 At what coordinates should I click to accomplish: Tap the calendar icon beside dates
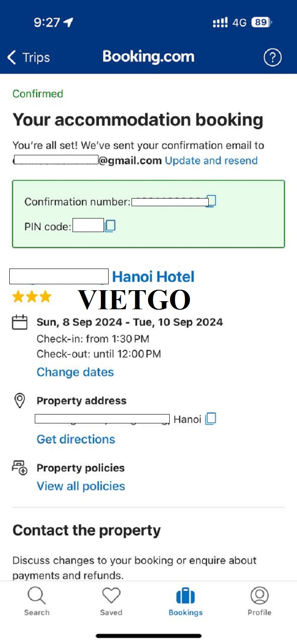tap(20, 322)
